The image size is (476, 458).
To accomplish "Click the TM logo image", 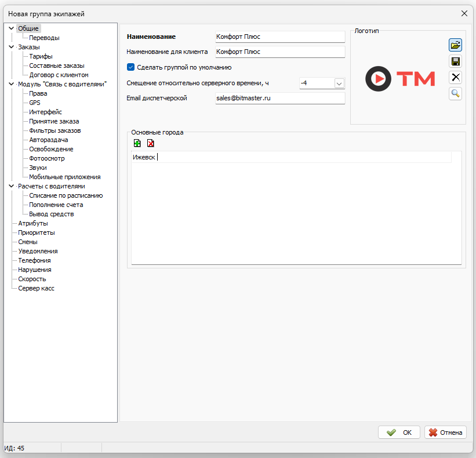I will (400, 79).
